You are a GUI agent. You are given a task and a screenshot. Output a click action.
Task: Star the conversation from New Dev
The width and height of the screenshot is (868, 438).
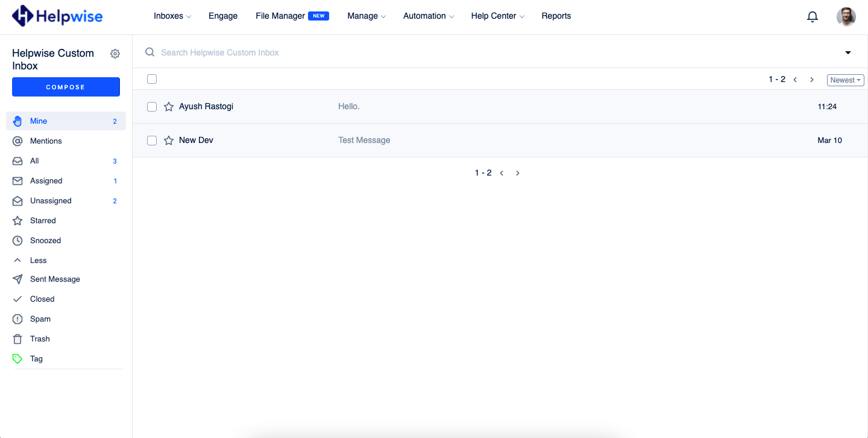pos(168,140)
